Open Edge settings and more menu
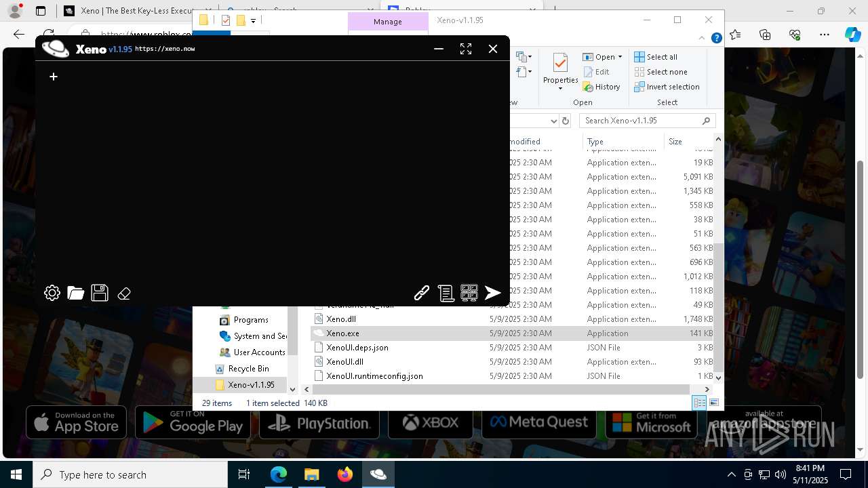 [x=824, y=35]
